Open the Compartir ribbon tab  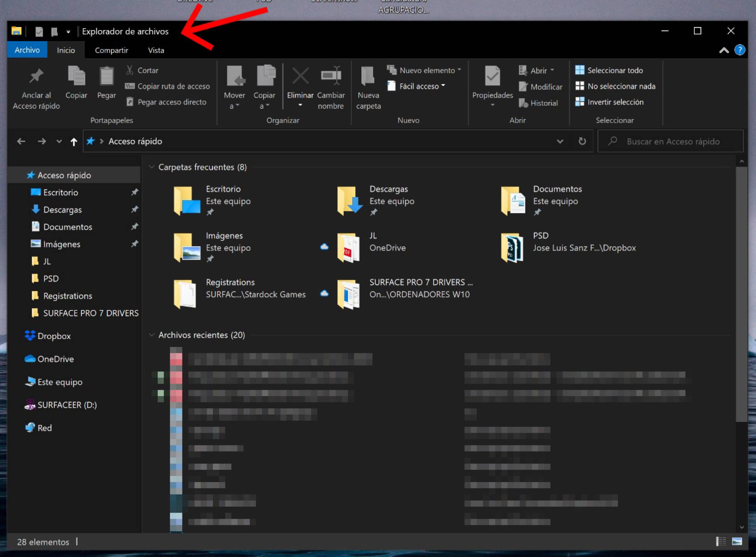[x=111, y=50]
